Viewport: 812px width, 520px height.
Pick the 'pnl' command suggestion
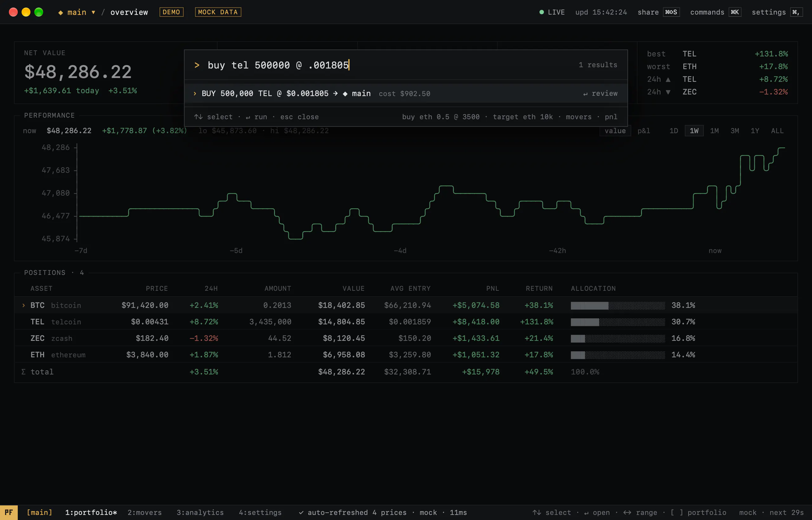[611, 117]
